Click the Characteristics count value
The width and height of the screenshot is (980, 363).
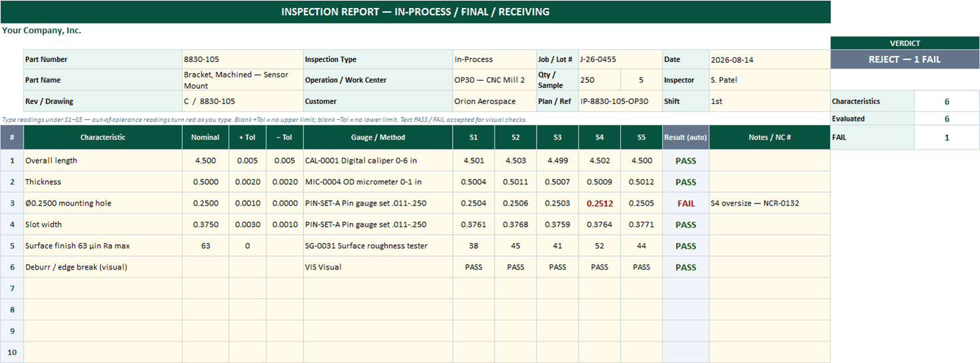(x=947, y=101)
